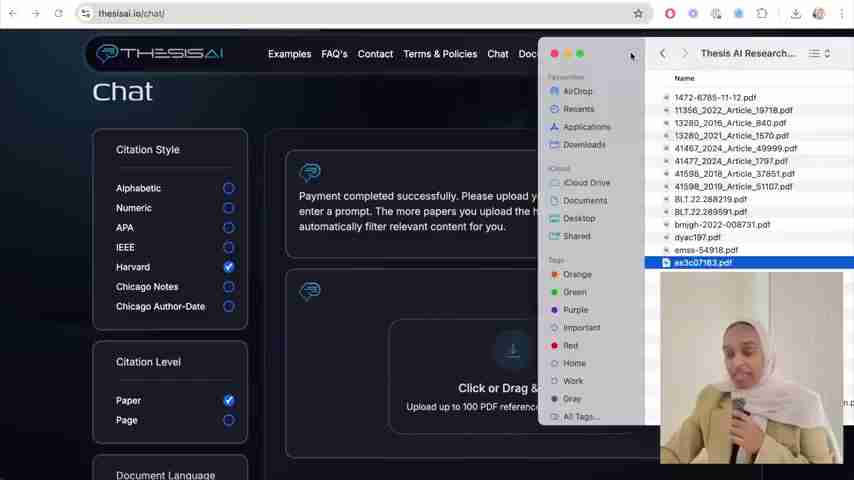
Task: Go forward in the Finder window
Action: tap(685, 53)
